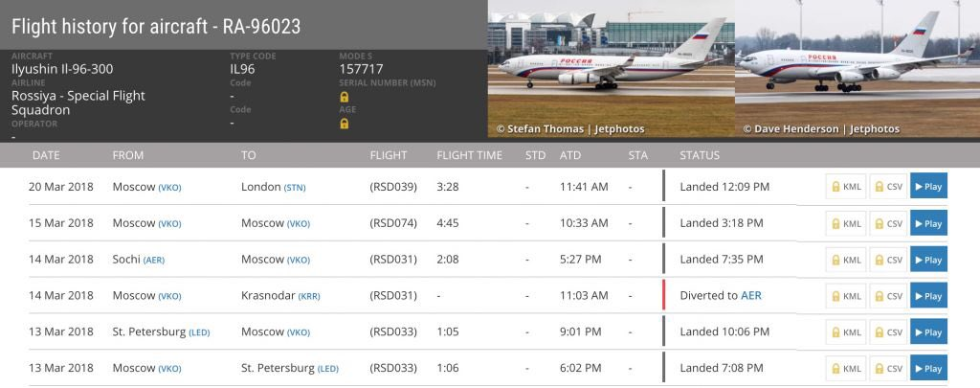Viewport: 980px width, 388px height.
Task: Click the KML lock button for London flight
Action: tap(846, 187)
